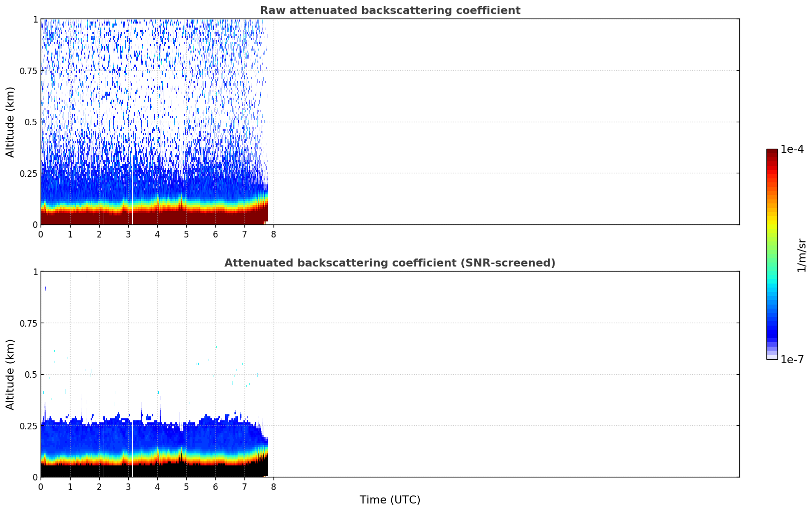Click the 0.5 altitude tick on raw plot

(31, 122)
